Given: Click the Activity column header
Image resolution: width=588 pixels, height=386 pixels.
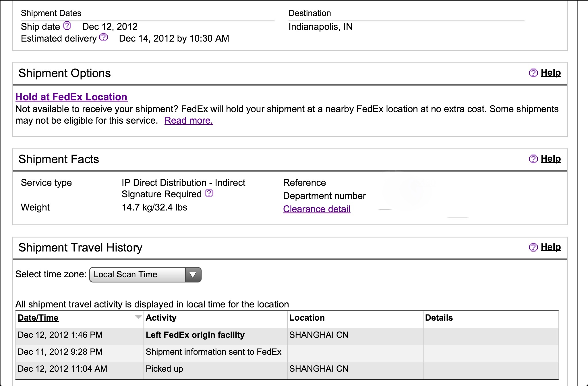Looking at the screenshot, I should coord(161,318).
